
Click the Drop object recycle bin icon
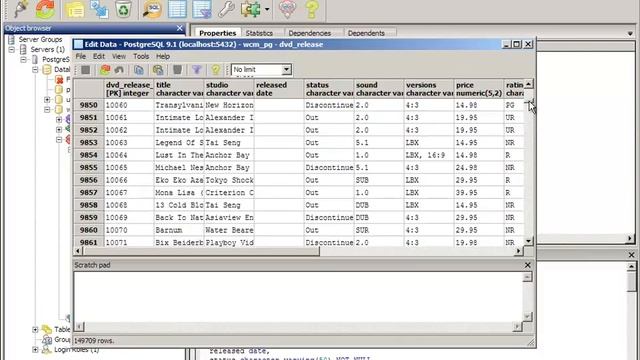pos(123,9)
